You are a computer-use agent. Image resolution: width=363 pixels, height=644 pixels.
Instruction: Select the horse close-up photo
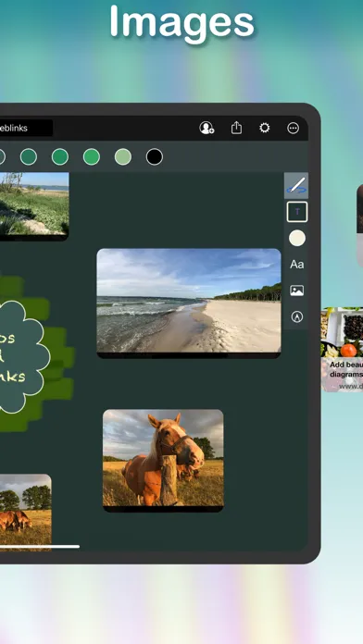[163, 461]
